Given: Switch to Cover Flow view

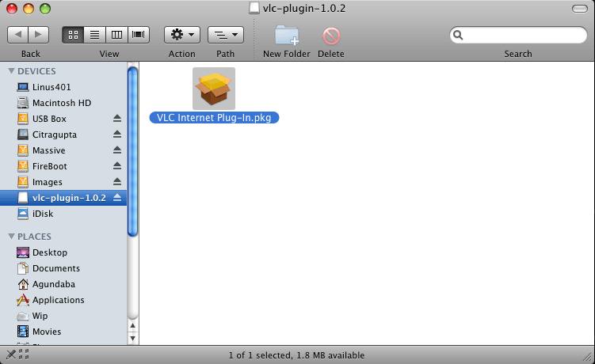Looking at the screenshot, I should click(x=139, y=35).
